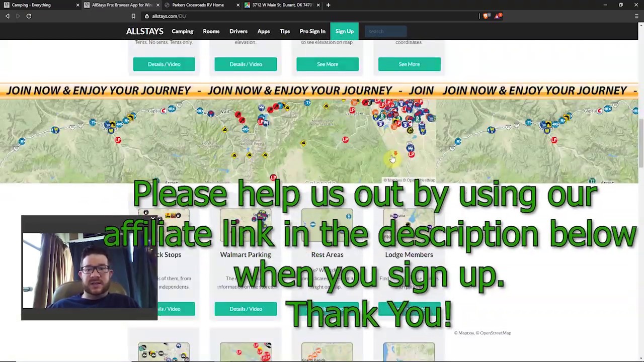Click the ALLSTAYS logo
The image size is (644, 362).
tap(145, 31)
